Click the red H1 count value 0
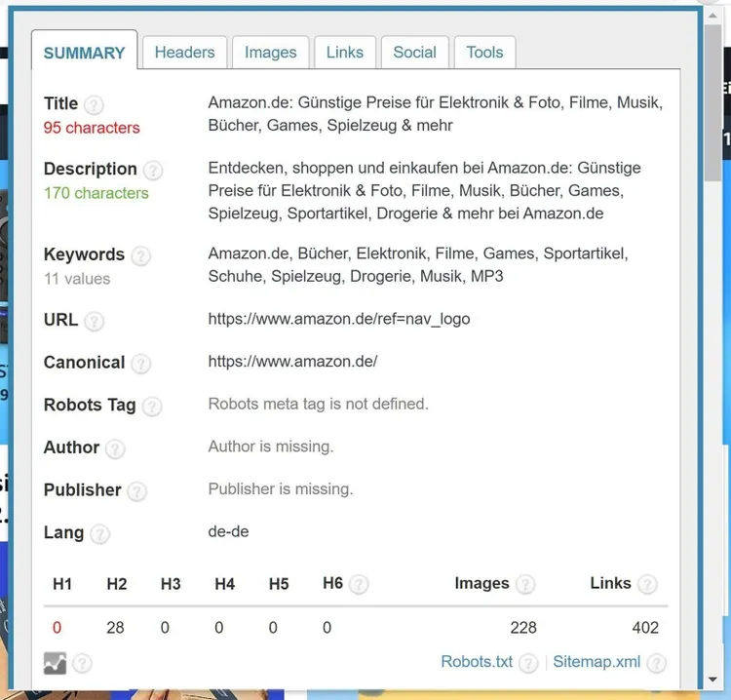This screenshot has height=700, width=731. [x=57, y=628]
